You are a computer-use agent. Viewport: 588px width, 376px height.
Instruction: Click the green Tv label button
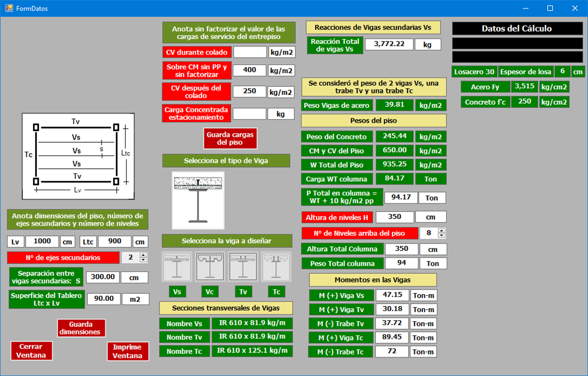pyautogui.click(x=244, y=292)
